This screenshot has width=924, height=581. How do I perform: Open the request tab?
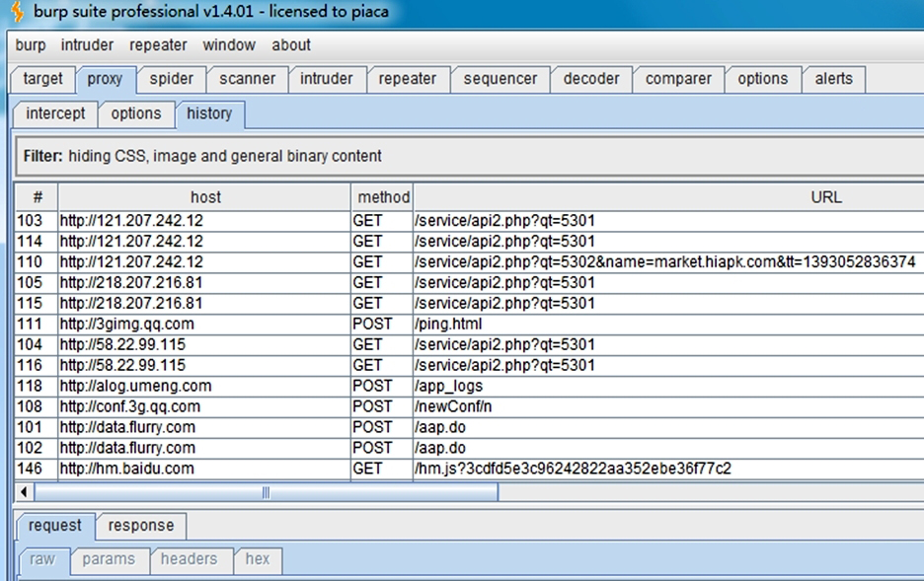(x=55, y=526)
